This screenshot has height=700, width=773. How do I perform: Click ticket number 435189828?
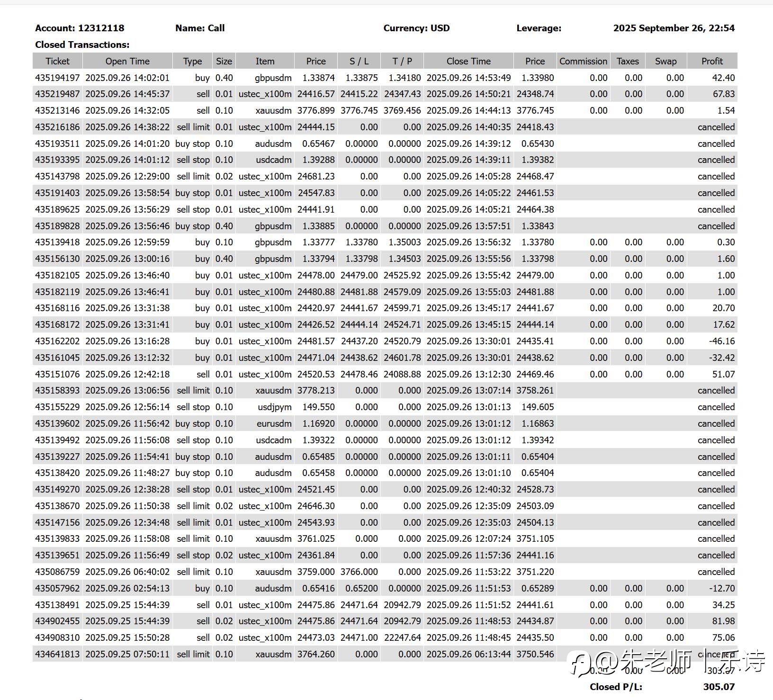(57, 226)
